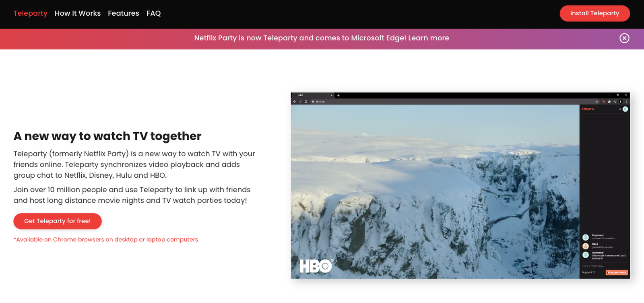Click the Become a Patron button

[x=617, y=273]
